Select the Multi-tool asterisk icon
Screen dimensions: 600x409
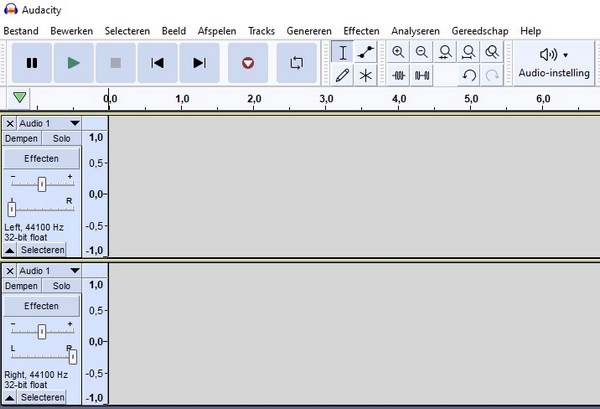click(365, 75)
